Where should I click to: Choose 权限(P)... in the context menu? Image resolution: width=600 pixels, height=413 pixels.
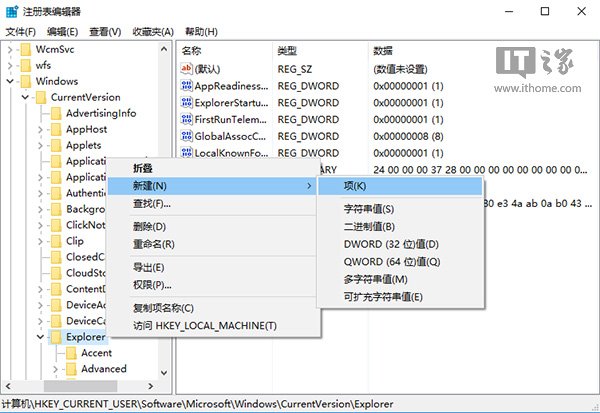click(x=212, y=285)
